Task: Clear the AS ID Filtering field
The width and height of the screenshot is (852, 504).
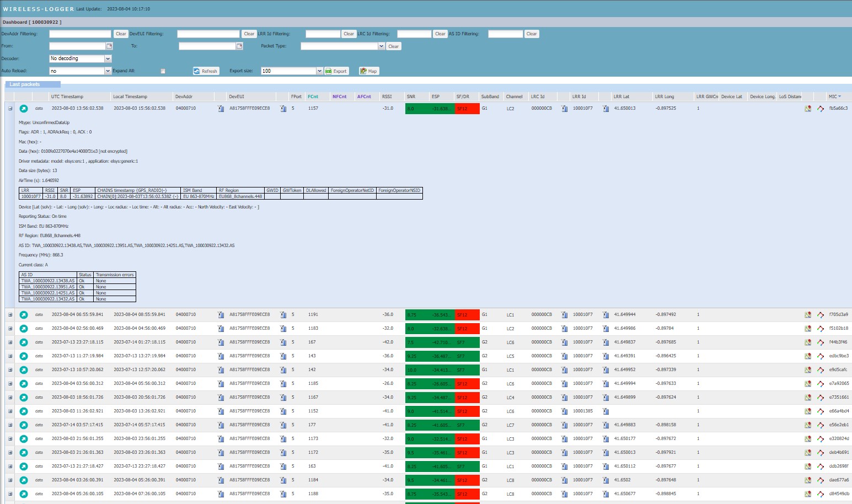Action: (x=532, y=34)
